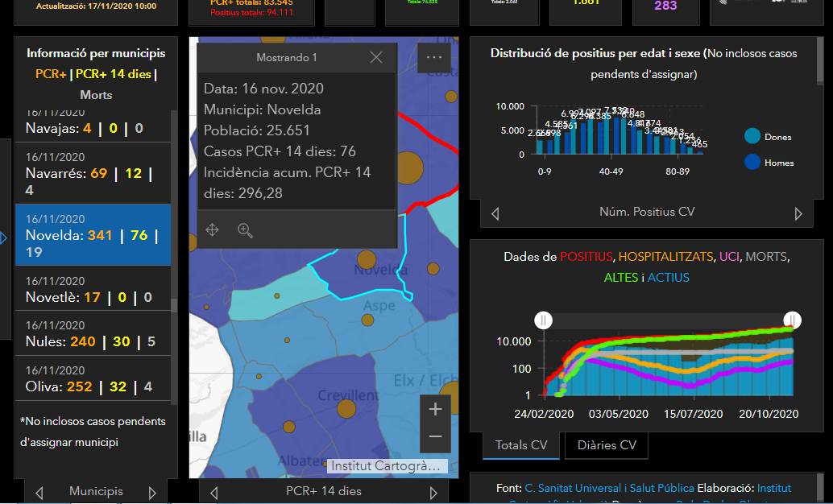The height and width of the screenshot is (504, 833).
Task: Click the 03/05/2020 date axis label
Action: point(619,415)
